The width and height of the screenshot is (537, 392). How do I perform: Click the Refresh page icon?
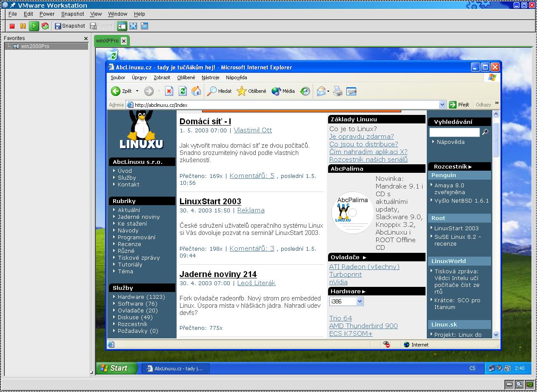click(x=183, y=91)
